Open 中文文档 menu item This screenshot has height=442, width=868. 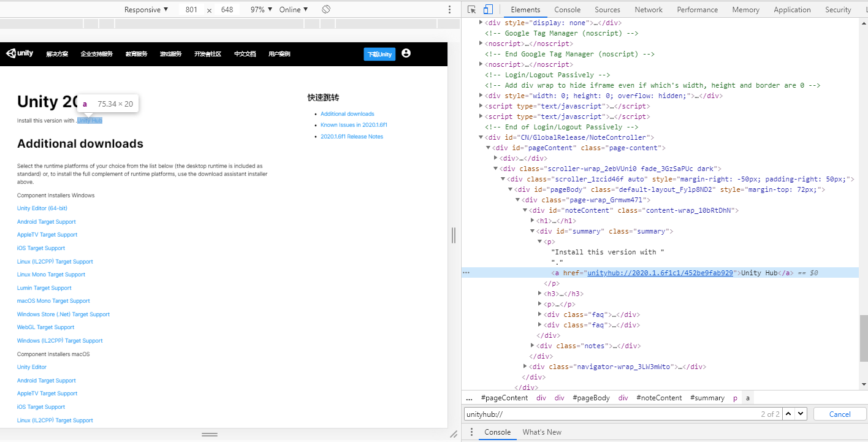[245, 54]
